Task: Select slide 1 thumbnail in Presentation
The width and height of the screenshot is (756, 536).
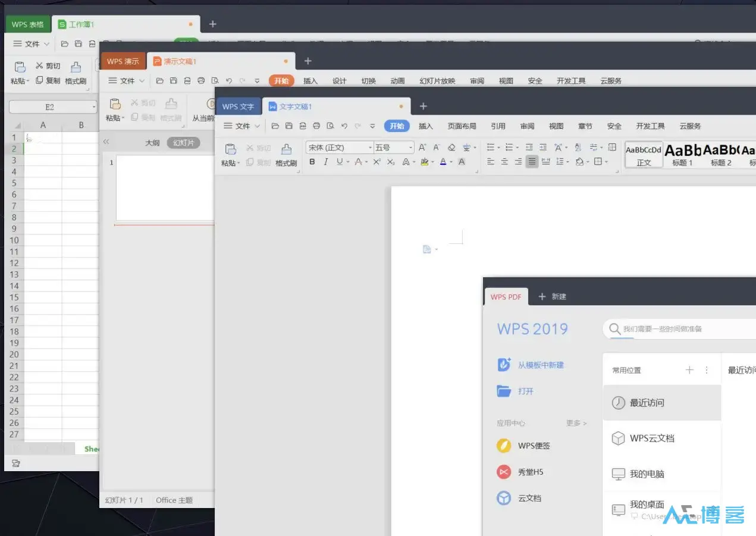Action: pos(165,188)
